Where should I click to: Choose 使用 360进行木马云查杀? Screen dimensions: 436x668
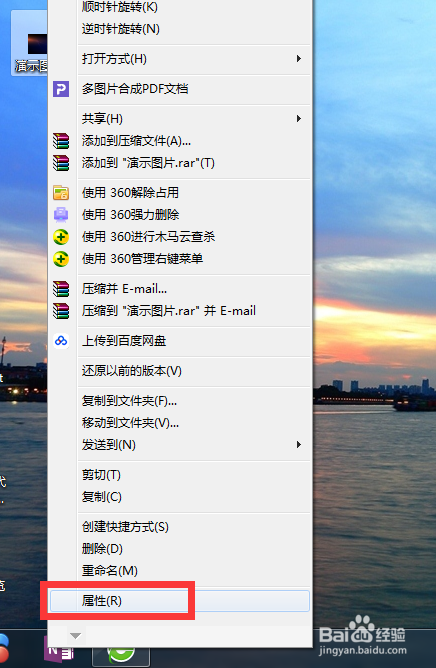point(149,237)
